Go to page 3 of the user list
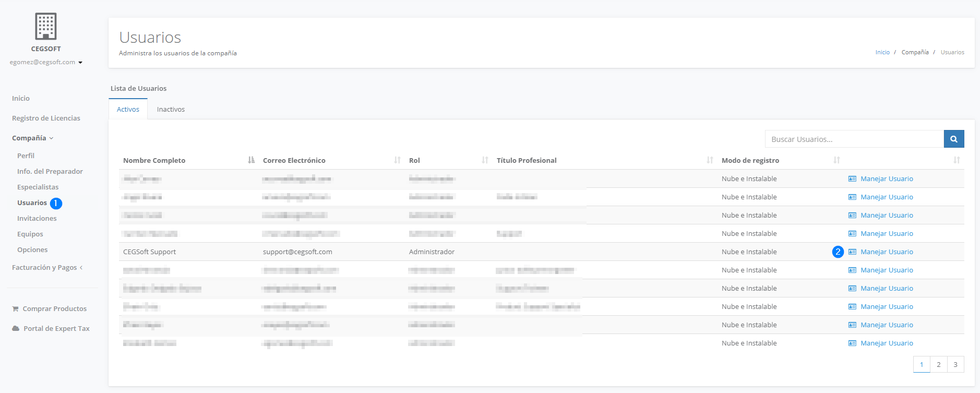Viewport: 980px width, 393px height. click(955, 364)
